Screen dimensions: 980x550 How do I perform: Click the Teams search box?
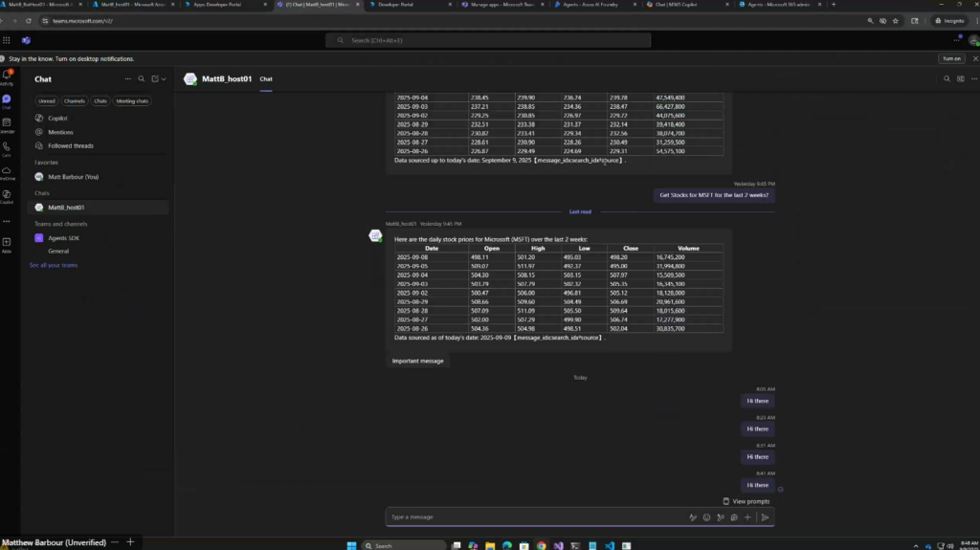(x=488, y=40)
